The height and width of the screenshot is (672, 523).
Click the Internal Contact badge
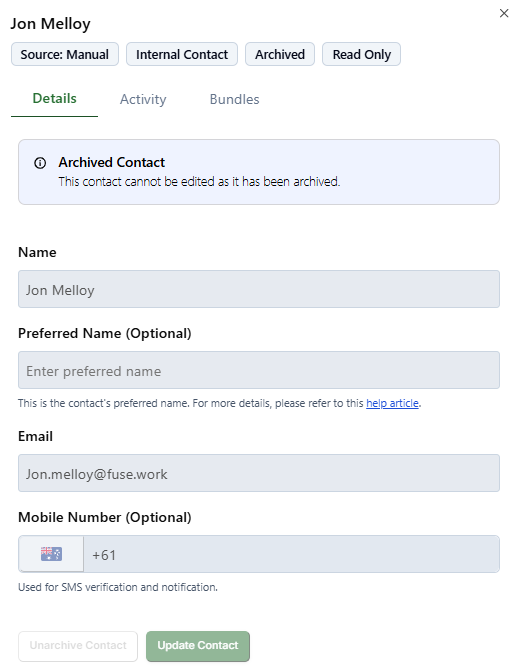[182, 54]
